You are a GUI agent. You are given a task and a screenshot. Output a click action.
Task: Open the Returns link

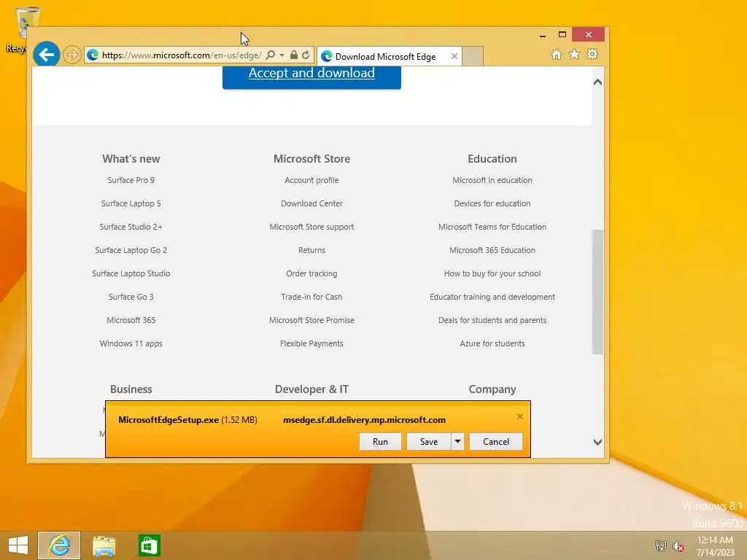(311, 250)
